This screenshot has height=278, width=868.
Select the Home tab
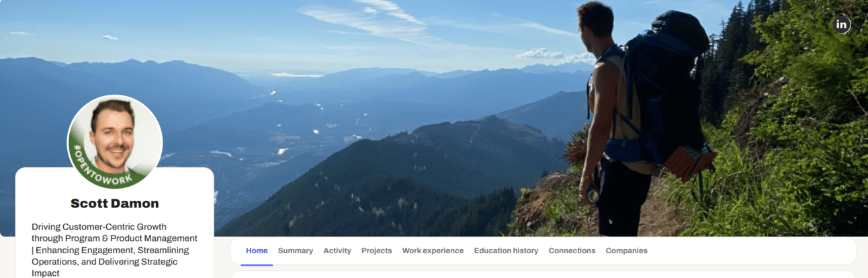pyautogui.click(x=257, y=250)
